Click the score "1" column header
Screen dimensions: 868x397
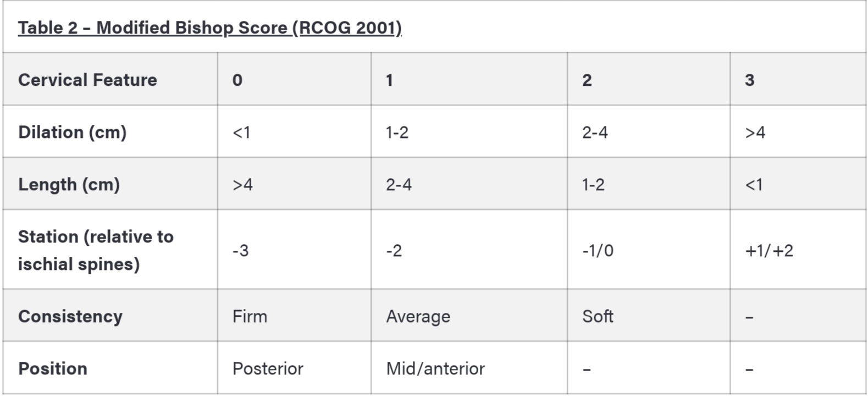pyautogui.click(x=390, y=80)
